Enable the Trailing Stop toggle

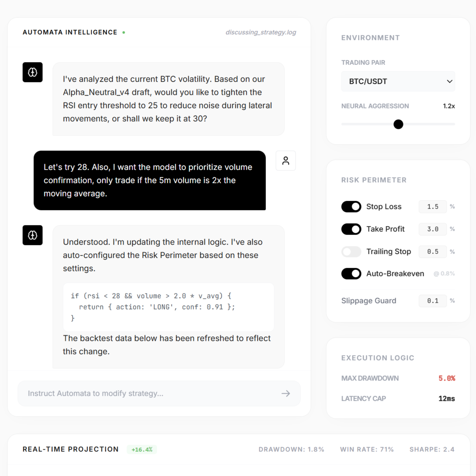click(351, 252)
